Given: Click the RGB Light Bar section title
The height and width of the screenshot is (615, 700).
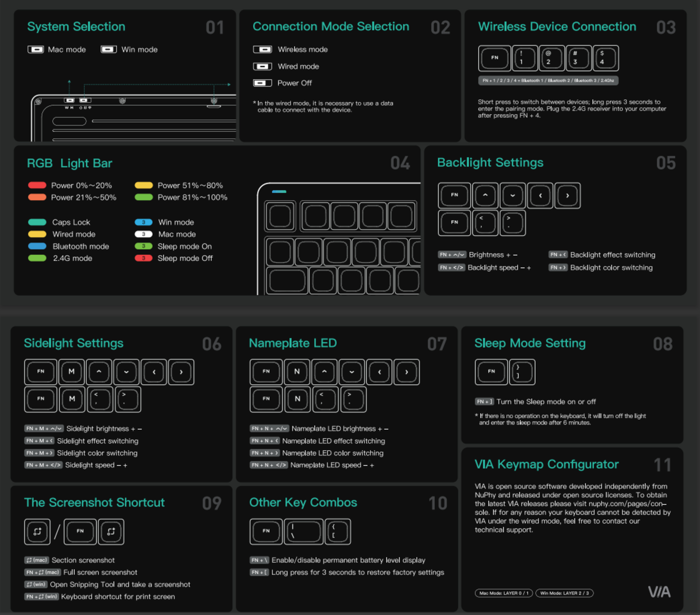Looking at the screenshot, I should pyautogui.click(x=69, y=163).
